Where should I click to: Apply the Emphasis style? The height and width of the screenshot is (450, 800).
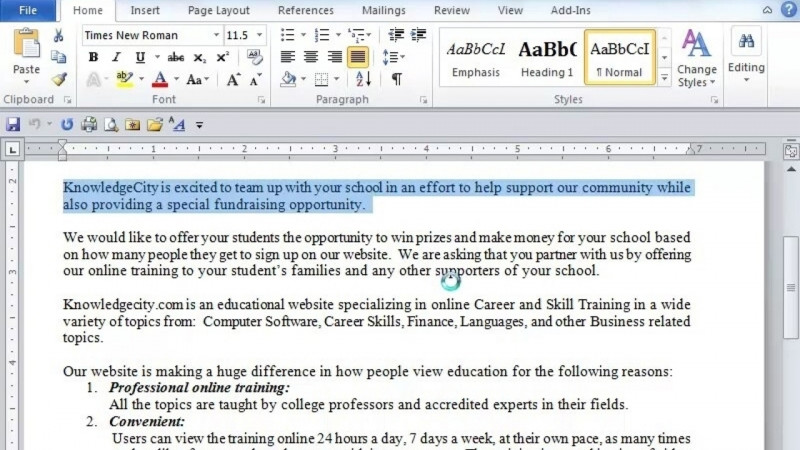coord(476,57)
